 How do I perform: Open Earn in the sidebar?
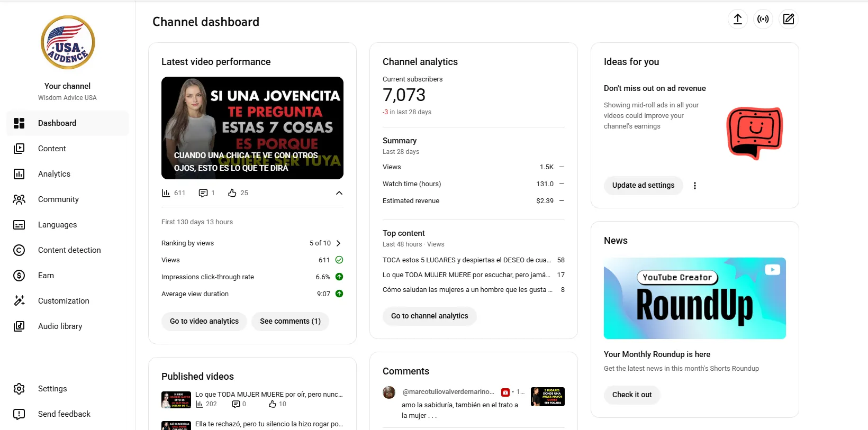(x=68, y=276)
